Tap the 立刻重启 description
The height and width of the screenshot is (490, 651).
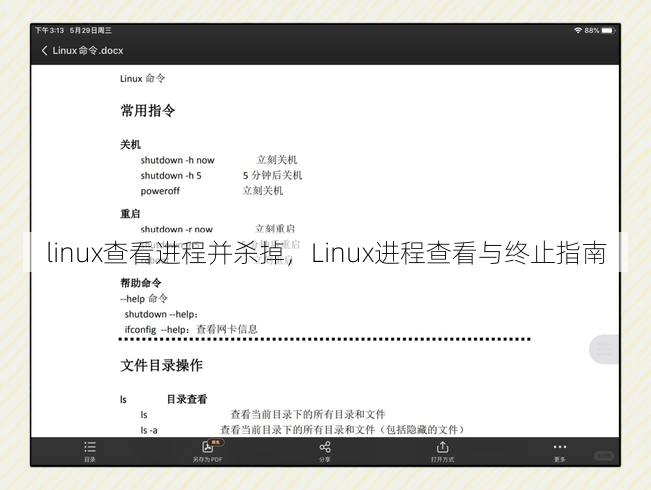coord(275,229)
